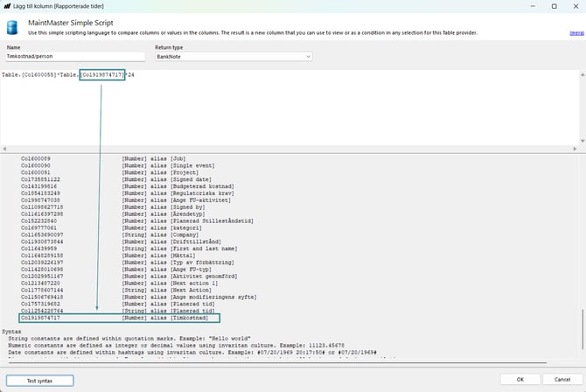
Task: Open the Return type dropdown
Action: [x=233, y=57]
